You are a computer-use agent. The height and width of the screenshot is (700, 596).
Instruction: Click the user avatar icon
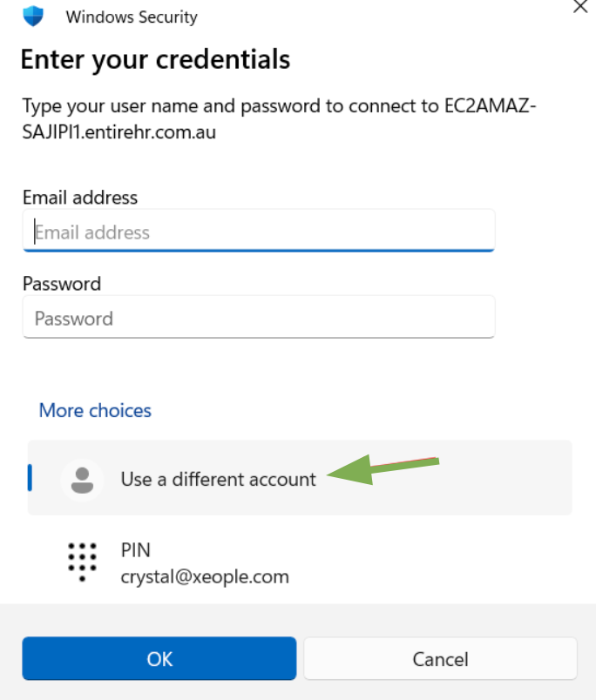pyautogui.click(x=82, y=479)
